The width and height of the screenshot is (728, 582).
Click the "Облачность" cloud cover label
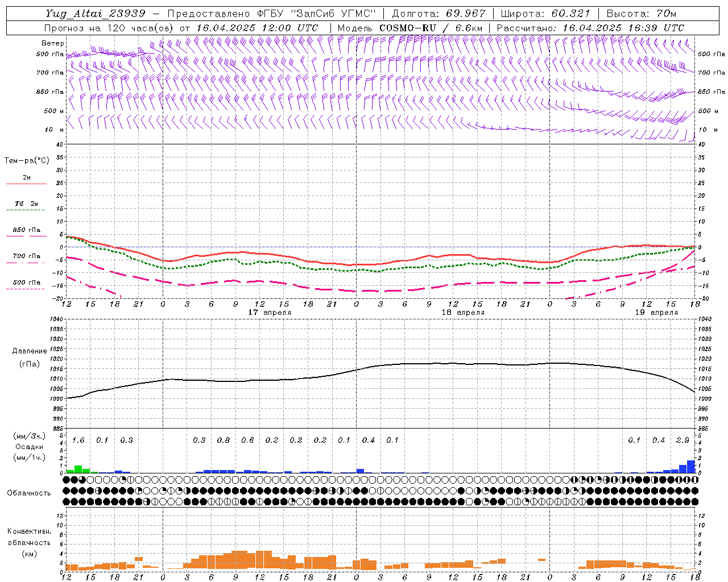pyautogui.click(x=29, y=493)
